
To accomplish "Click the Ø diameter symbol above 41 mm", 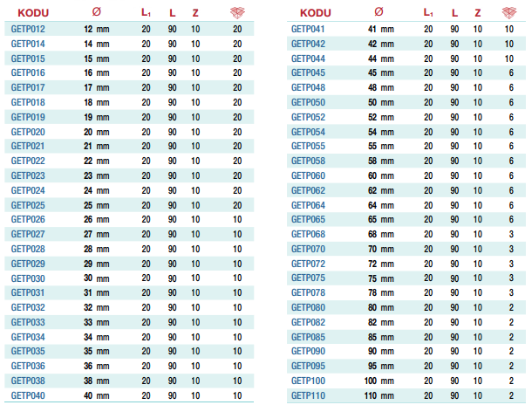I will pos(378,12).
